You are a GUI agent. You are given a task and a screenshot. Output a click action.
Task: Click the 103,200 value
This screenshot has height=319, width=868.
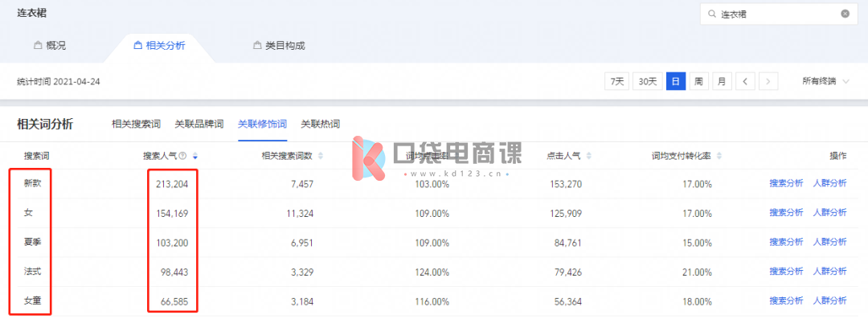pyautogui.click(x=173, y=243)
